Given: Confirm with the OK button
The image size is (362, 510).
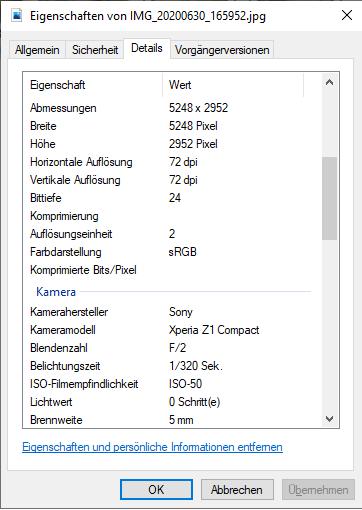Looking at the screenshot, I should [156, 490].
